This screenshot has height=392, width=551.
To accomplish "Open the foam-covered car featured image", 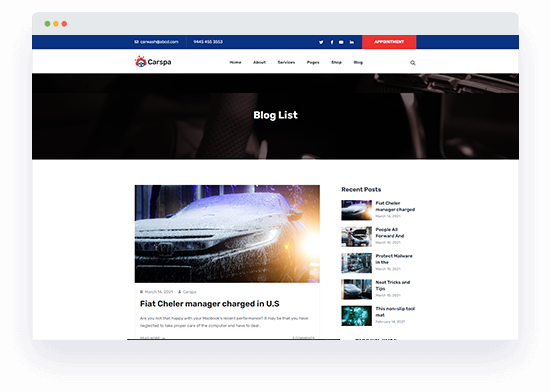I will tap(227, 234).
